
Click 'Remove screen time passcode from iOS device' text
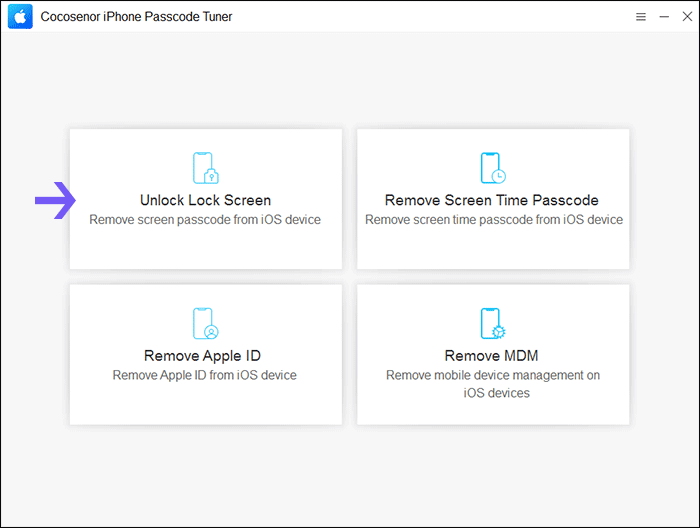[494, 220]
